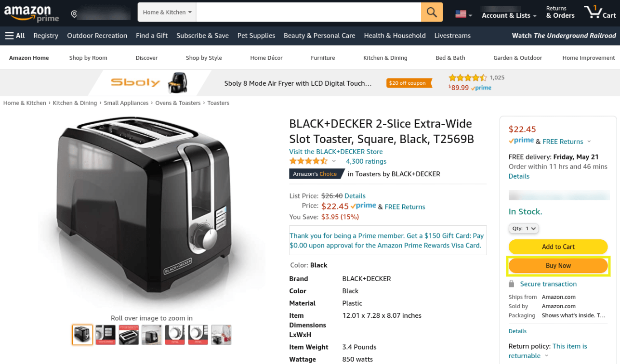
Task: Select the second product image thumbnail
Action: tap(106, 335)
